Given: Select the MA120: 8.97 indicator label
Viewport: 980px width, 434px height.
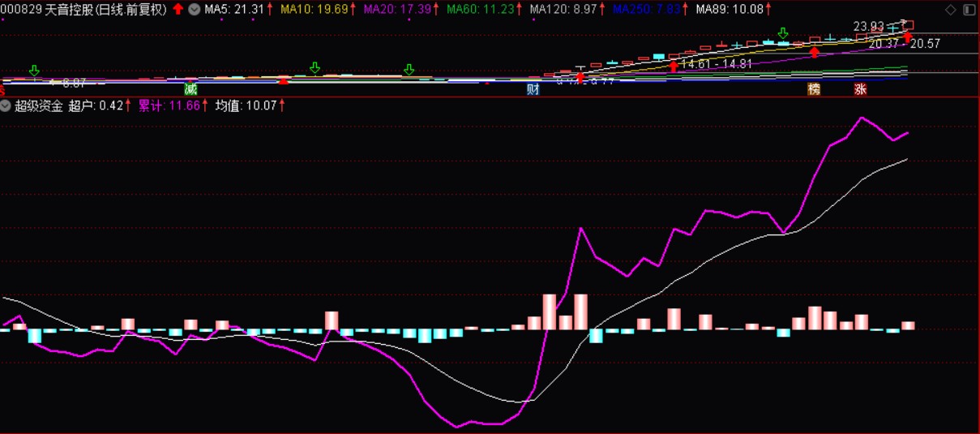Looking at the screenshot, I should point(563,10).
